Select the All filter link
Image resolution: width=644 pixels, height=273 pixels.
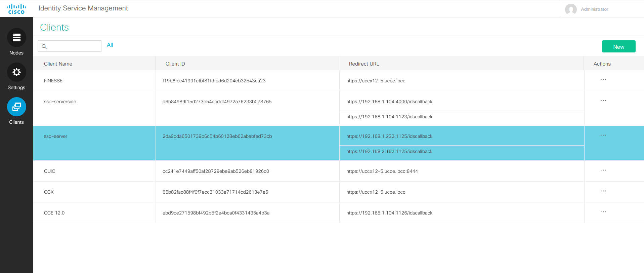pos(110,45)
